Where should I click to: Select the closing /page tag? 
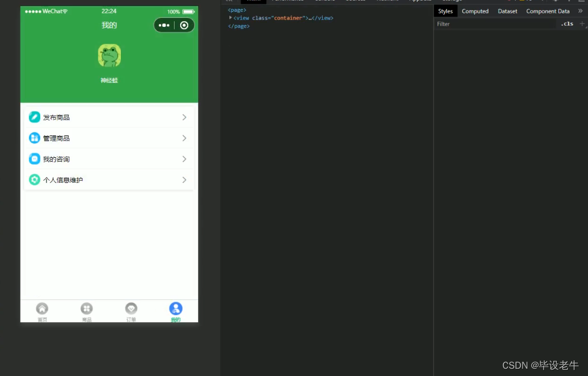coord(239,26)
